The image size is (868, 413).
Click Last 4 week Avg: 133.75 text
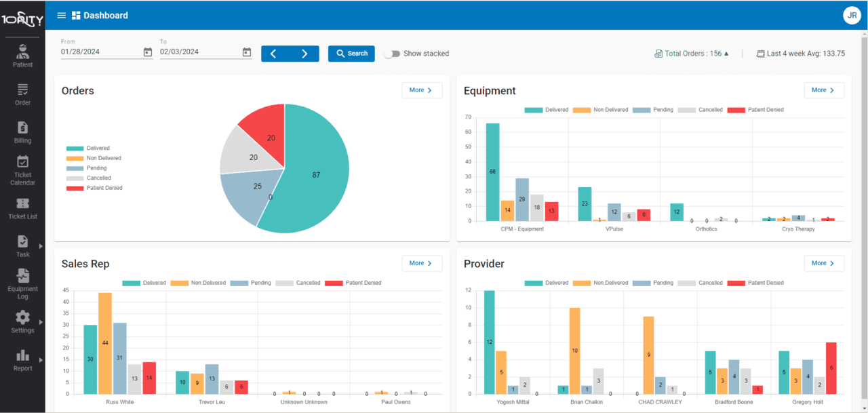806,54
